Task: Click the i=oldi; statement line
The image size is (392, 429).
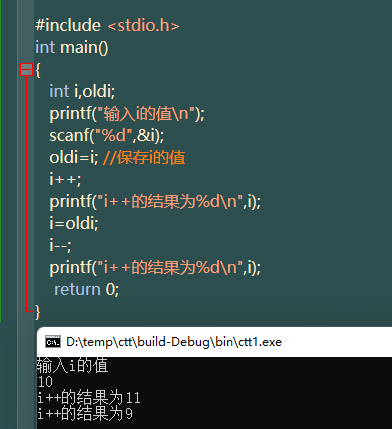Action: [74, 223]
